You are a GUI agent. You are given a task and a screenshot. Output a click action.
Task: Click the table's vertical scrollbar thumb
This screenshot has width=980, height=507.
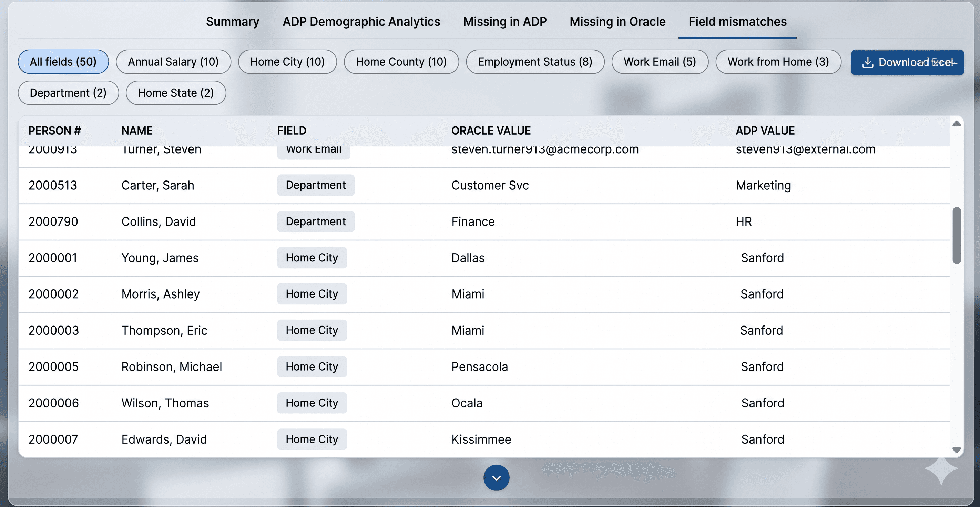[957, 236]
